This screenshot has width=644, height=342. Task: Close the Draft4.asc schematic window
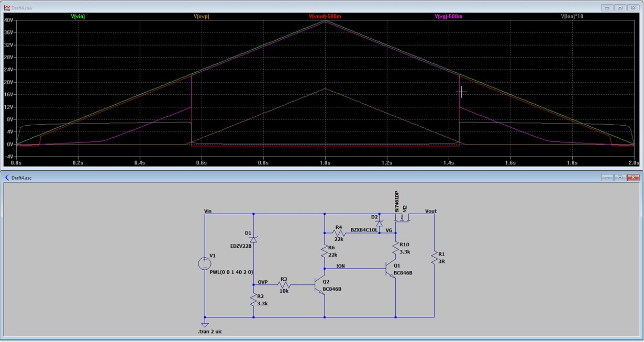coord(634,178)
